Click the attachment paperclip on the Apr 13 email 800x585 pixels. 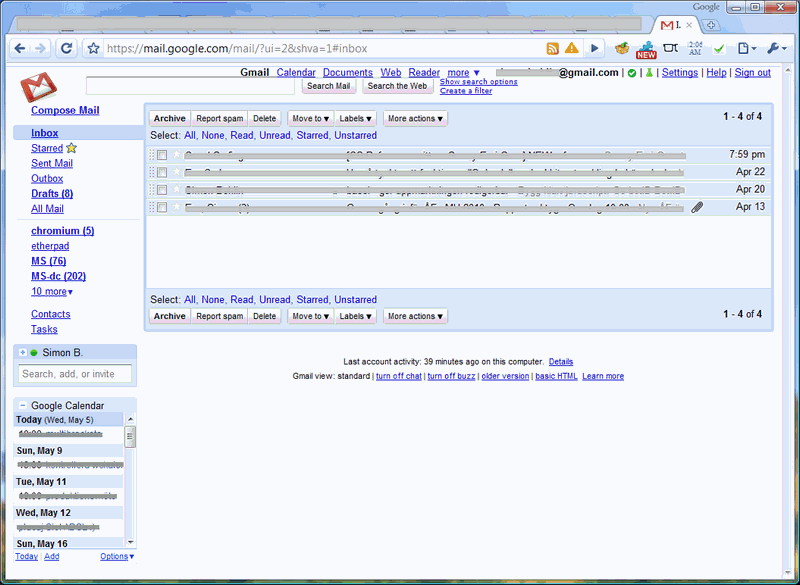(697, 207)
